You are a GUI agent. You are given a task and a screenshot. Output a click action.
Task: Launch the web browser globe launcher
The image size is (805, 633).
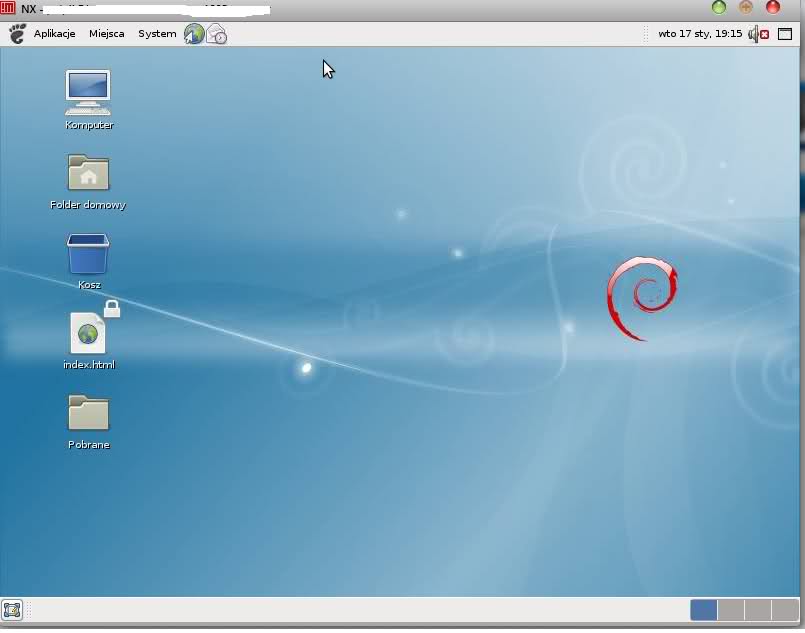tap(194, 34)
